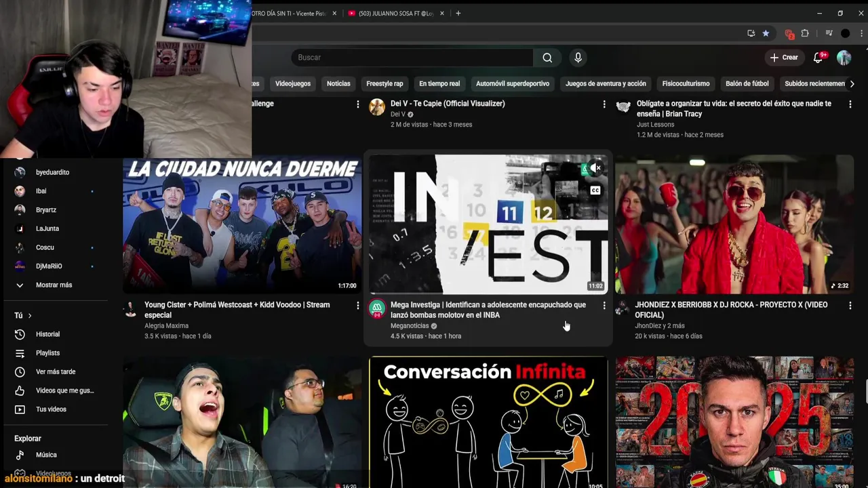Open Tus videos in the sidebar
Screen dimensions: 868x488
click(56, 409)
